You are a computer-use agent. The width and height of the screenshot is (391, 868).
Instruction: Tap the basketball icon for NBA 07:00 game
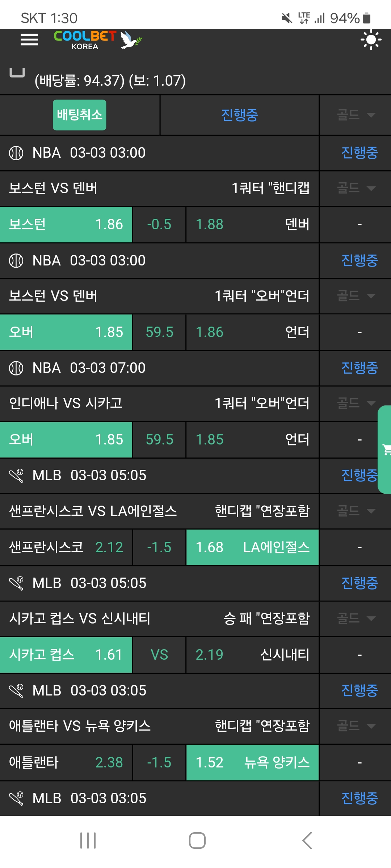point(16,368)
